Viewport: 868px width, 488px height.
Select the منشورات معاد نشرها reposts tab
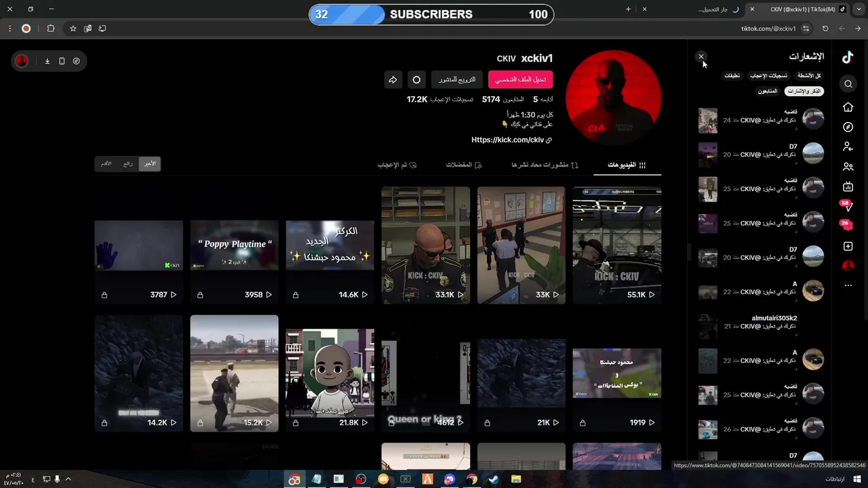[x=545, y=165]
